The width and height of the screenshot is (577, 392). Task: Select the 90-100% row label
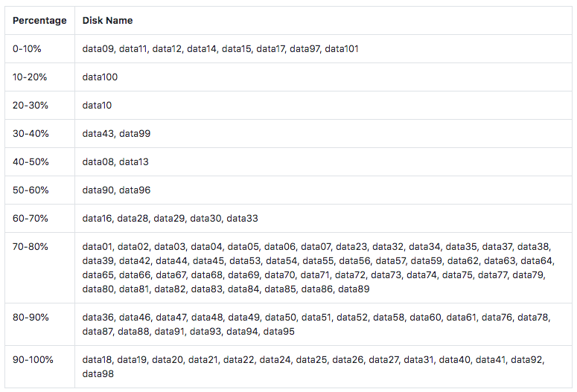[33, 359]
